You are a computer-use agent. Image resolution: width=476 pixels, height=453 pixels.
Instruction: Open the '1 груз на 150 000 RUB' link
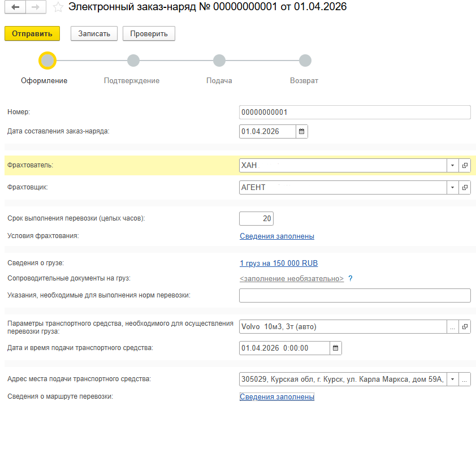(283, 263)
